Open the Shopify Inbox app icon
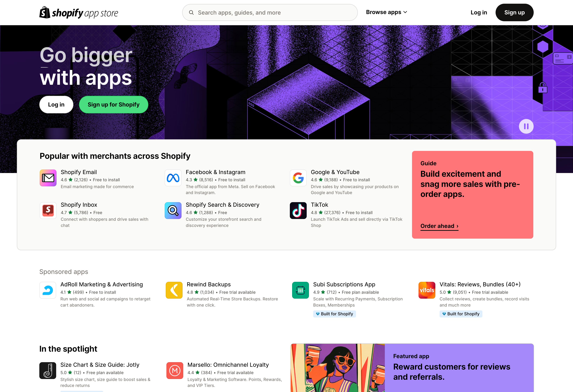 pos(48,211)
